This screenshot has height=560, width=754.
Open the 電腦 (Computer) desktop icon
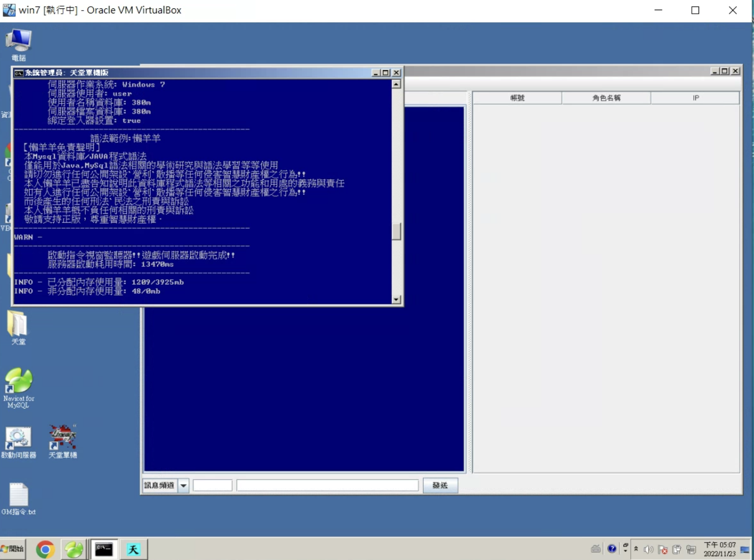click(19, 44)
